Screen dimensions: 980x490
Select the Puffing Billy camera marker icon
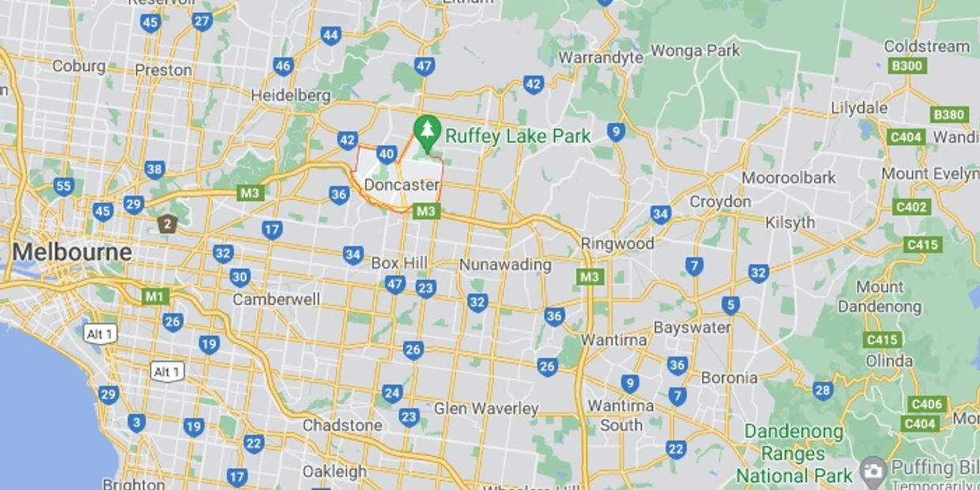coord(873,471)
